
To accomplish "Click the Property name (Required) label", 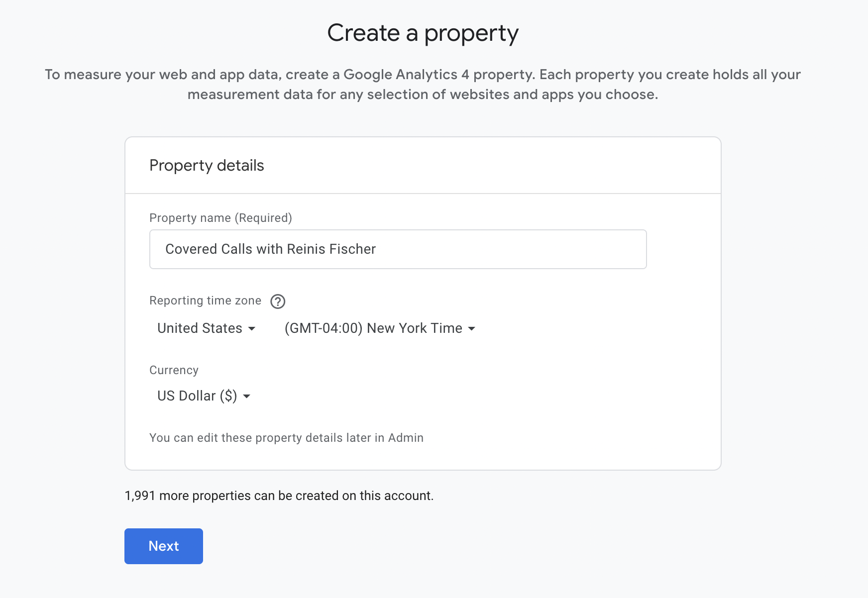I will pyautogui.click(x=220, y=217).
